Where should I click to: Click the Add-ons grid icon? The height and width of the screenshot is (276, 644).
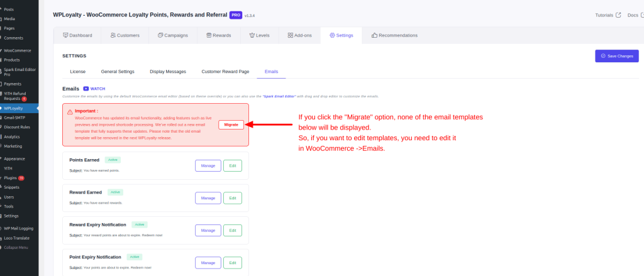291,35
